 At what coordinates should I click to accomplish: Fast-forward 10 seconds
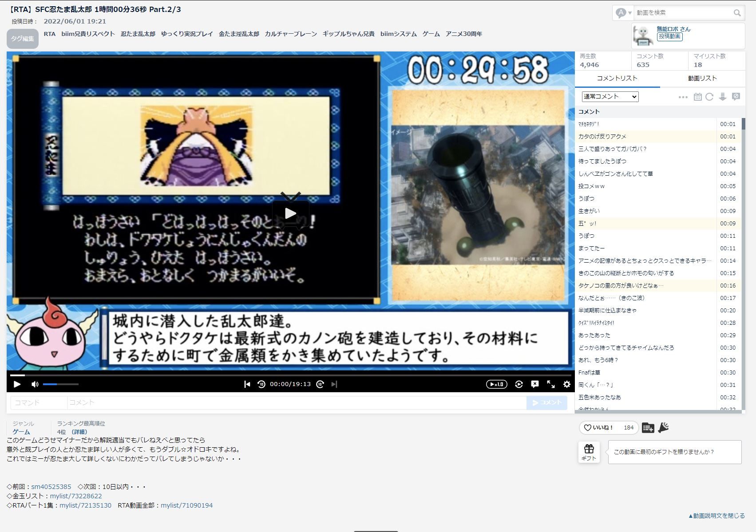tap(320, 384)
